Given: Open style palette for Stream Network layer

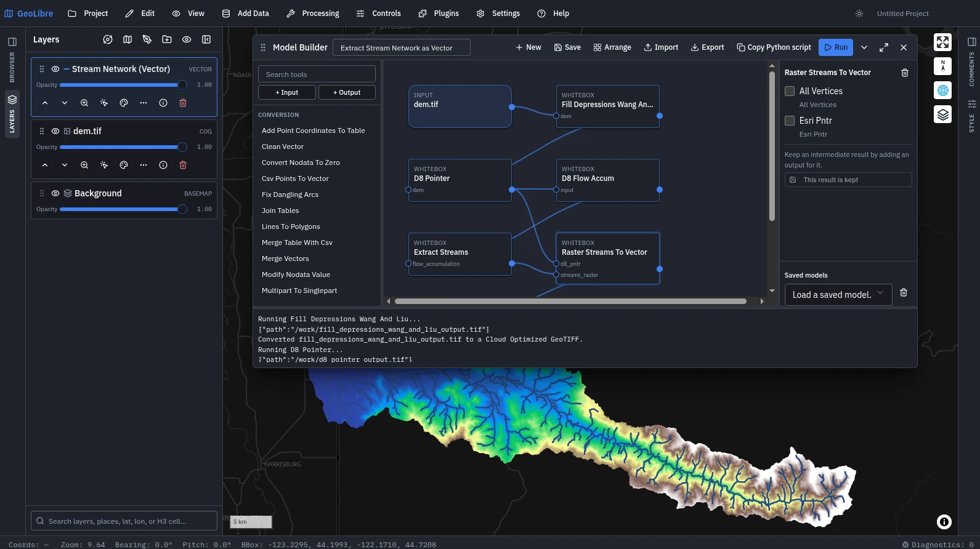Looking at the screenshot, I should pos(124,103).
